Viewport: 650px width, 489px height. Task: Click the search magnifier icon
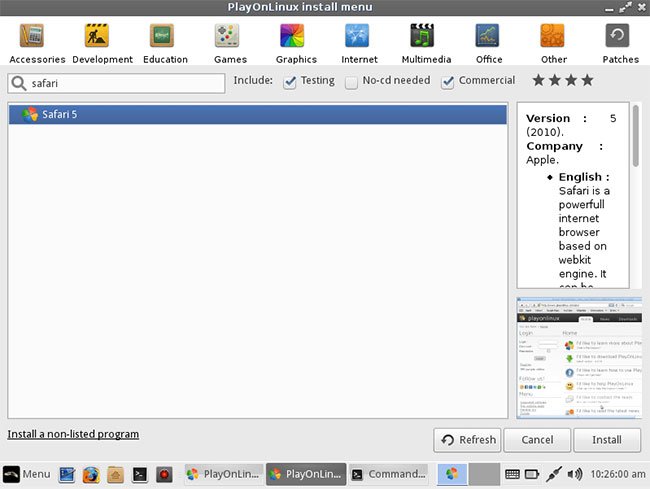coord(19,83)
